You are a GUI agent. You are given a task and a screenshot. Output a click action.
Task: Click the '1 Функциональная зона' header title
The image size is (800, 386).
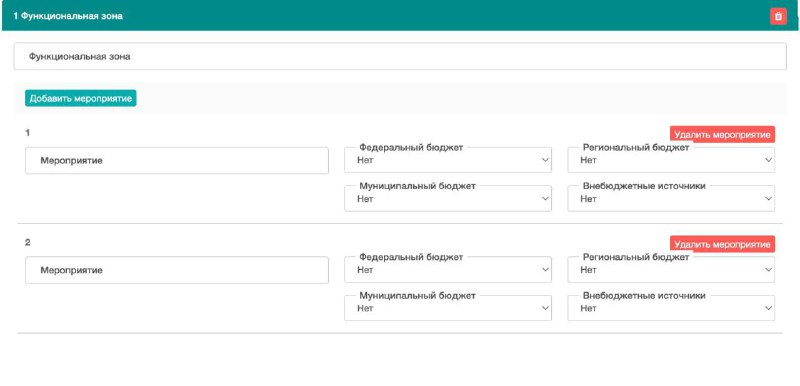click(x=68, y=16)
